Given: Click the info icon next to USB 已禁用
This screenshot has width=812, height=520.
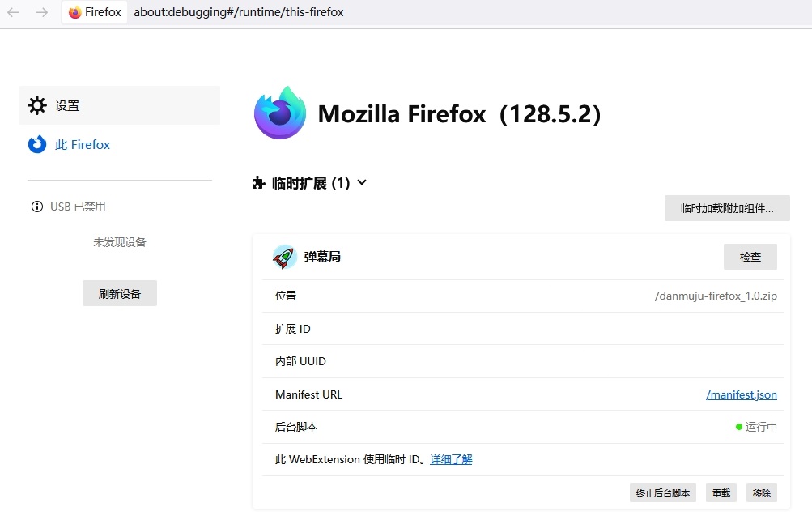Looking at the screenshot, I should (36, 207).
